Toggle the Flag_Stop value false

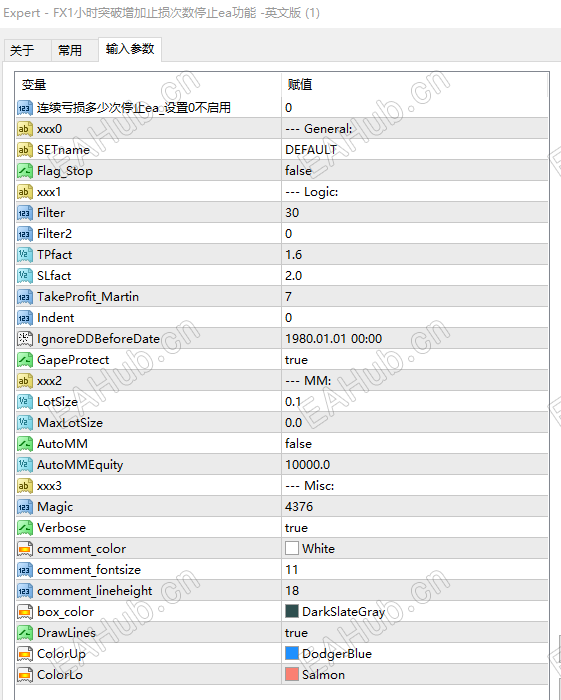tap(298, 171)
